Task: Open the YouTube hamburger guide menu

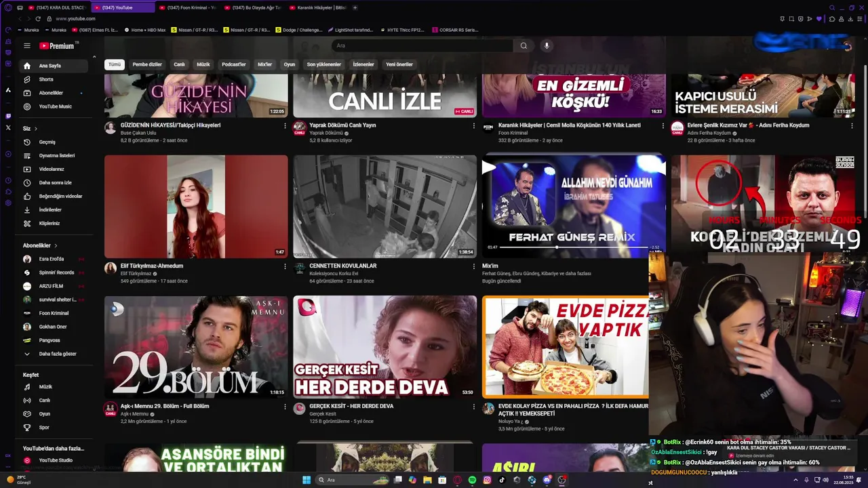Action: point(27,46)
